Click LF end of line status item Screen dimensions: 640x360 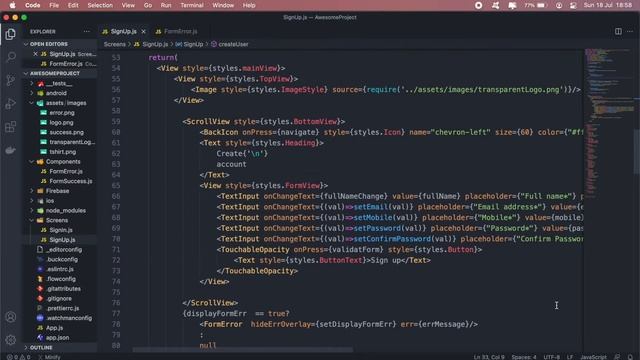pos(570,357)
